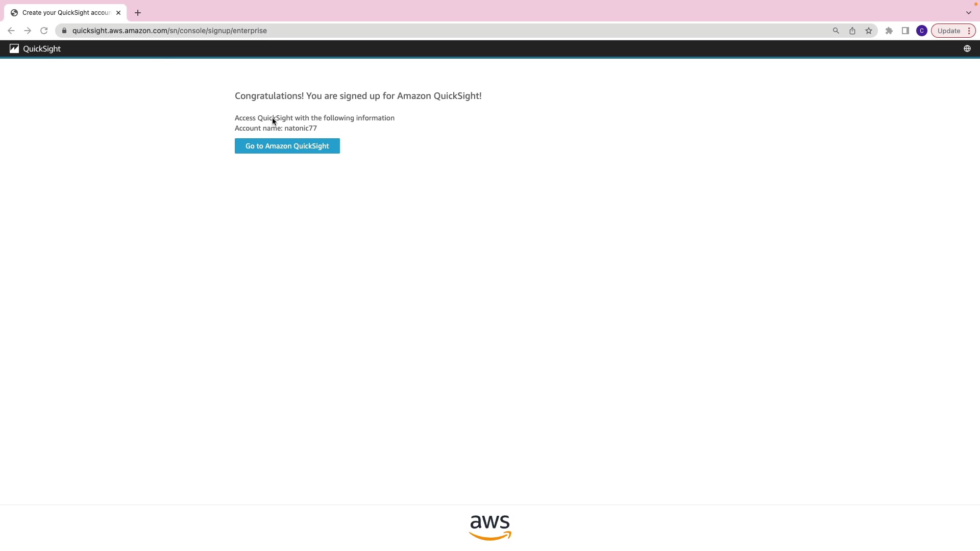The width and height of the screenshot is (980, 551).
Task: Close the QuickSight account tab
Action: point(118,13)
